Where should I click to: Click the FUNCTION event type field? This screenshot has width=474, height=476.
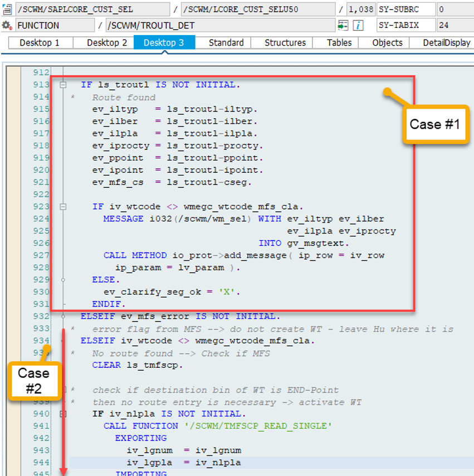click(x=55, y=26)
